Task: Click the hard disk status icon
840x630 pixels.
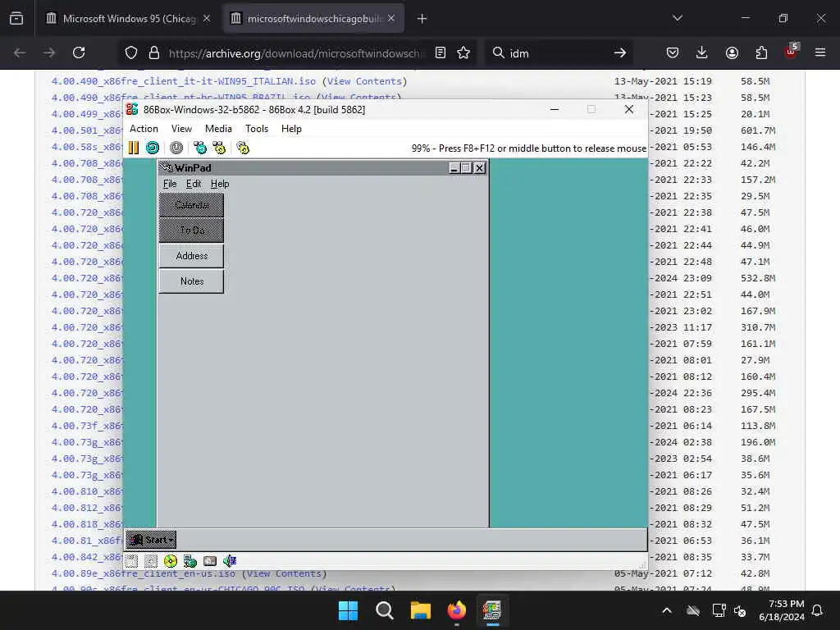Action: click(x=210, y=561)
